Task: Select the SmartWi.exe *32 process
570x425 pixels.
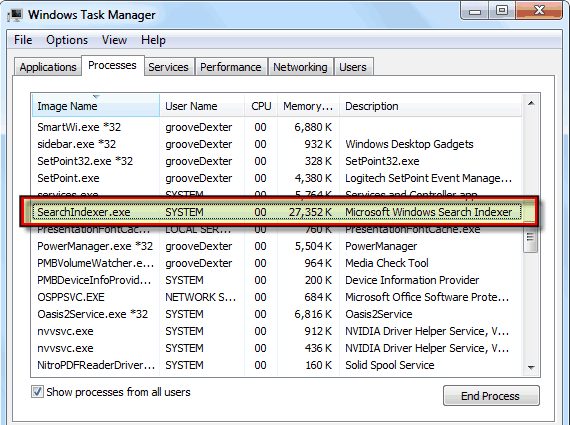Action: pyautogui.click(x=277, y=127)
